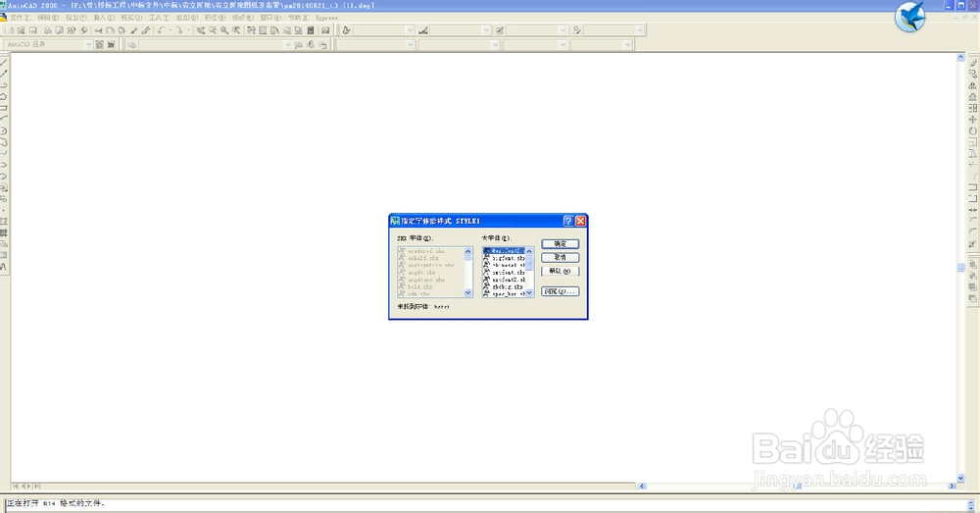The image size is (980, 513).
Task: Click the 正在打开 R14 格式的文件 command line text
Action: click(x=56, y=503)
